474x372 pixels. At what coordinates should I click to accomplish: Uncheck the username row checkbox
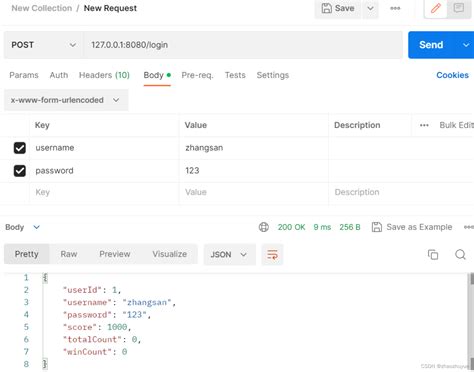click(x=20, y=148)
